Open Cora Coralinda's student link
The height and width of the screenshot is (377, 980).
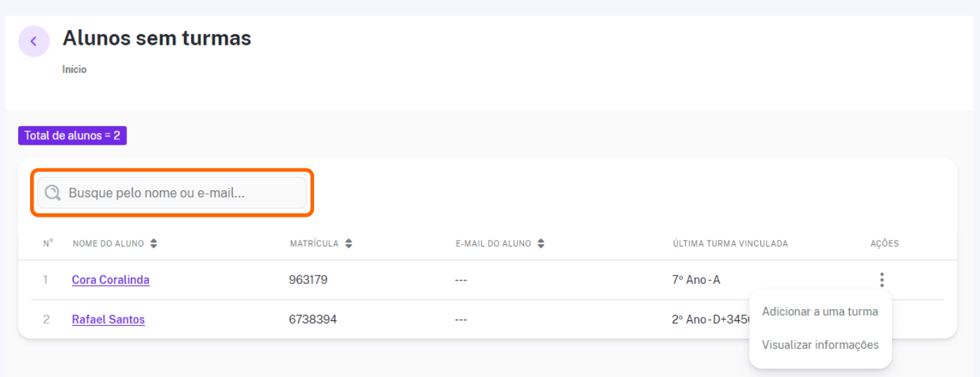point(111,280)
